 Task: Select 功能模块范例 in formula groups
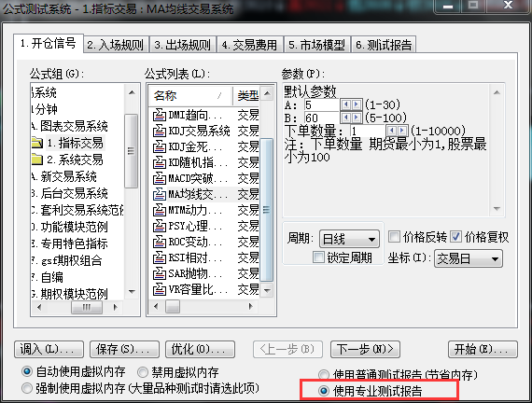(x=70, y=227)
